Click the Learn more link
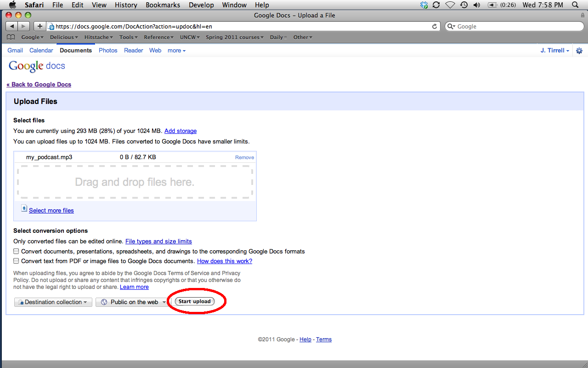Screen dimensions: 588x368 pos(134,287)
